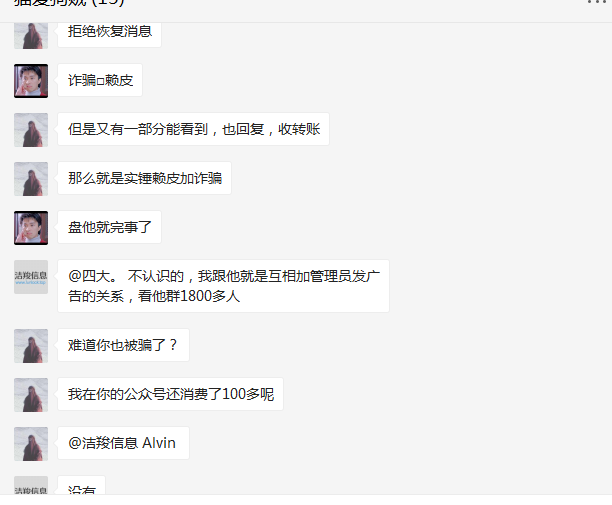Click 洁羧信息 avatar beside @四大 message

[x=31, y=277]
